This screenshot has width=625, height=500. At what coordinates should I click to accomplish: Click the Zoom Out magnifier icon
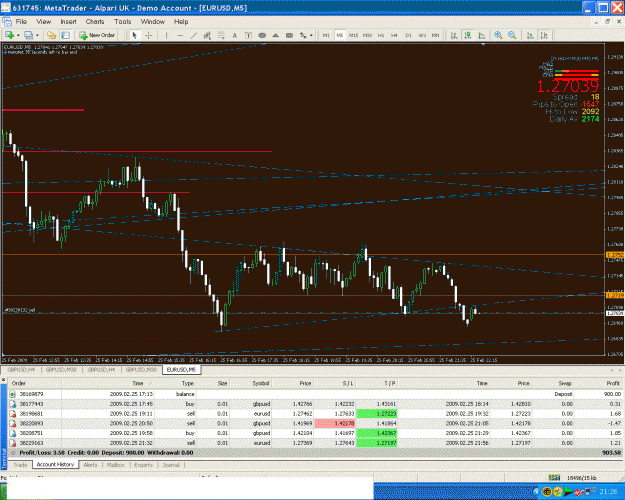tap(512, 35)
